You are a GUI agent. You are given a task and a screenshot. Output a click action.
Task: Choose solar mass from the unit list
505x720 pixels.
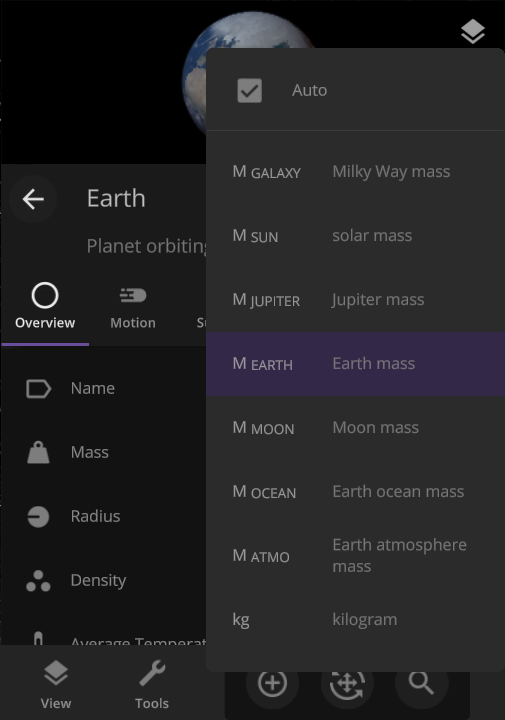(355, 236)
